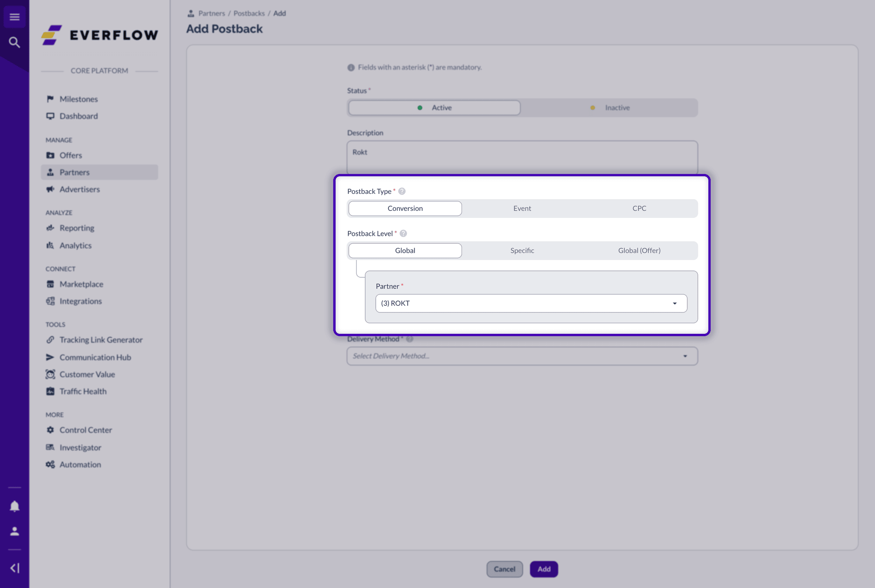Open the Select Delivery Method dropdown
875x588 pixels.
tap(522, 356)
